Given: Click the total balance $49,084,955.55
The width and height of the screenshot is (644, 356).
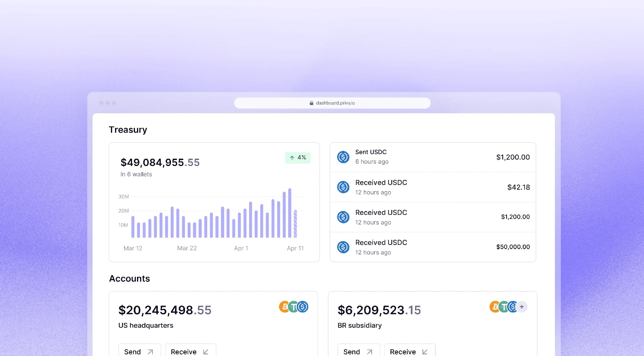Looking at the screenshot, I should pyautogui.click(x=160, y=162).
